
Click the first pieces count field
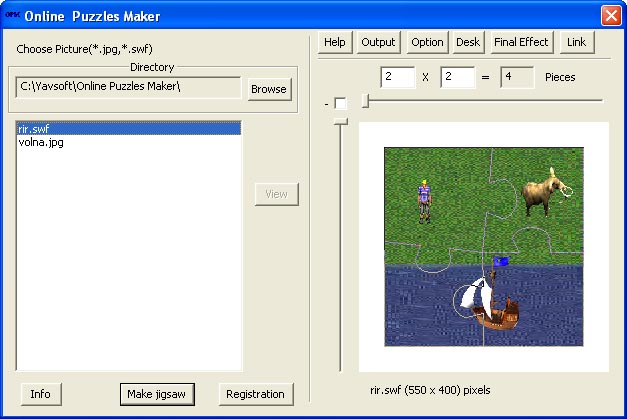tap(398, 77)
